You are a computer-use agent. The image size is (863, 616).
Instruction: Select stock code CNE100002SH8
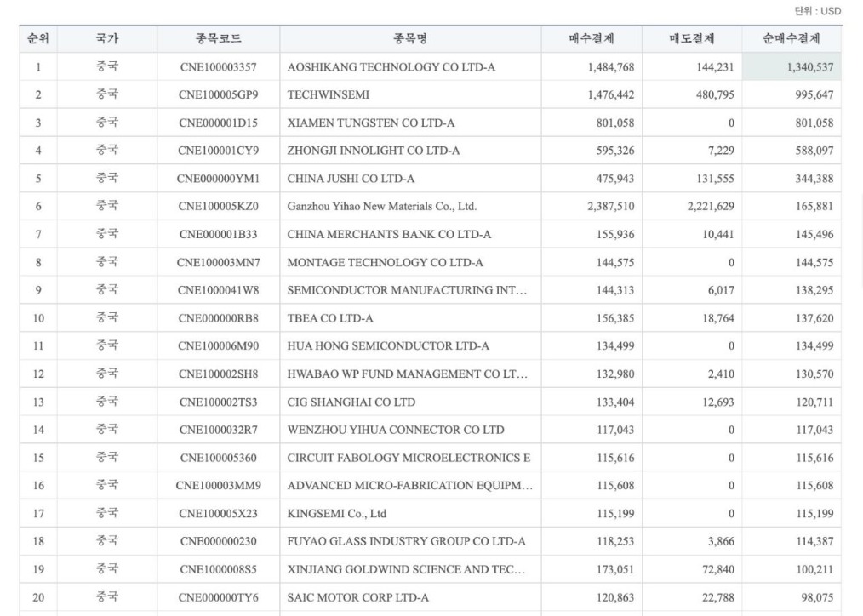[218, 374]
